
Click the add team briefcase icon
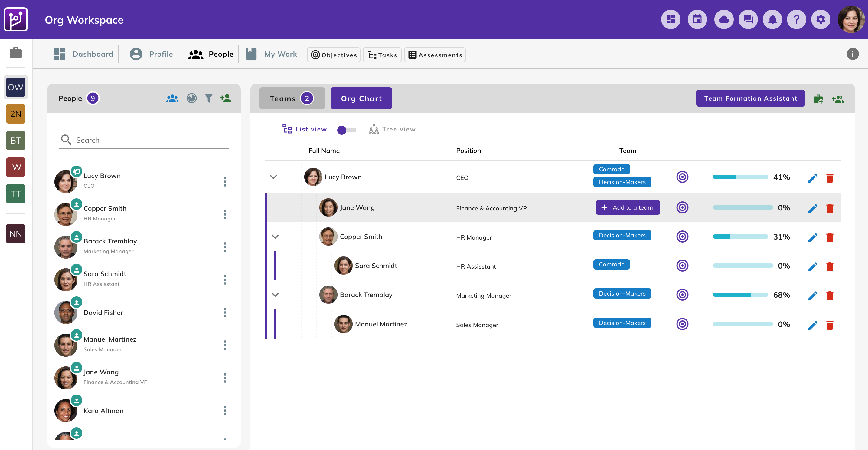point(818,99)
